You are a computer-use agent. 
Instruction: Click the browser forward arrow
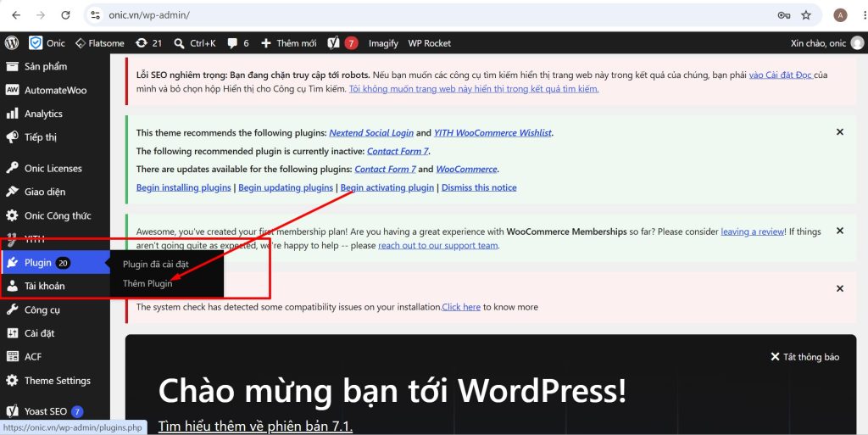(x=41, y=15)
